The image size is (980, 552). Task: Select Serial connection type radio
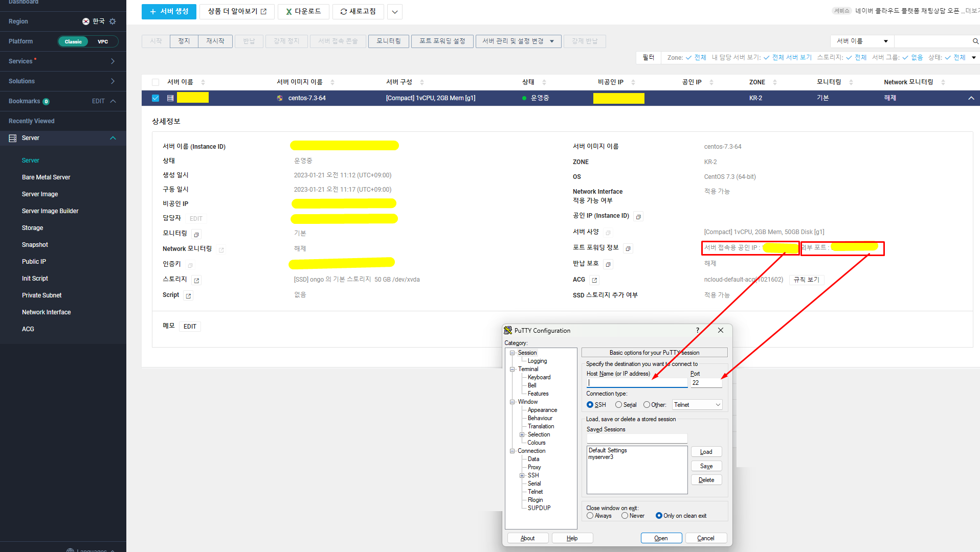[x=619, y=405]
